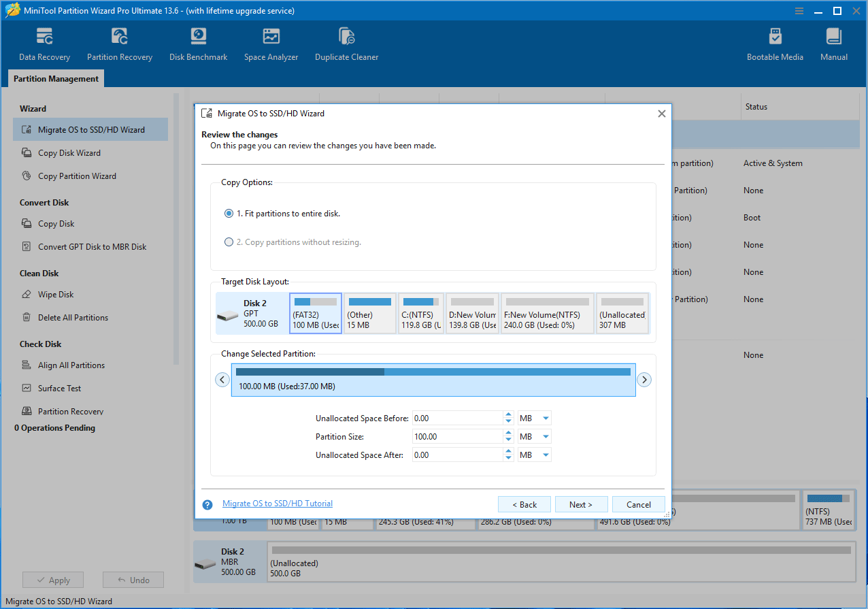The height and width of the screenshot is (609, 868).
Task: Go to the next partition with right arrow
Action: tap(644, 380)
